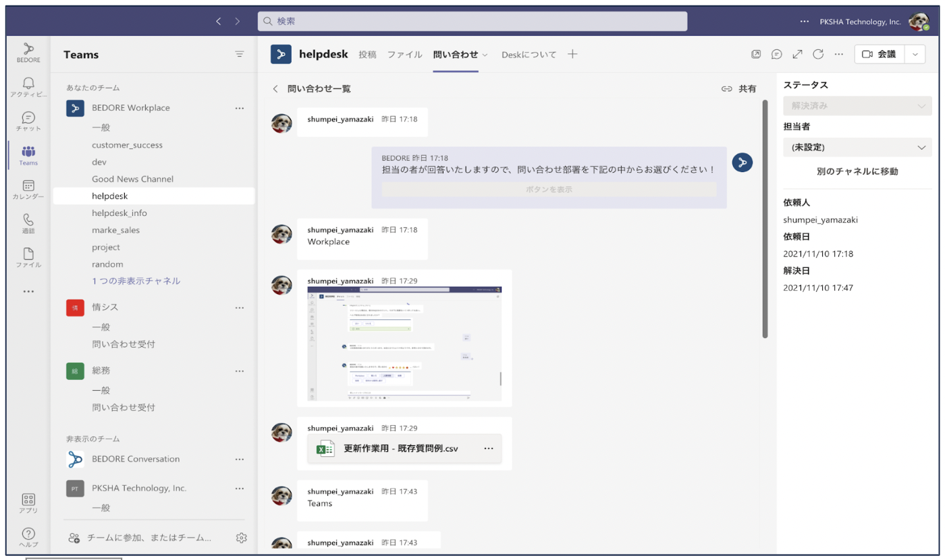The width and height of the screenshot is (945, 560).
Task: Open more options for 情シス team
Action: (240, 308)
